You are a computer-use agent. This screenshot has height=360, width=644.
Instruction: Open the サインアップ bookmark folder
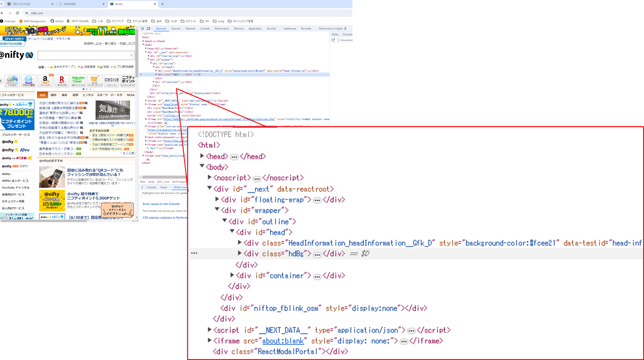(x=115, y=21)
